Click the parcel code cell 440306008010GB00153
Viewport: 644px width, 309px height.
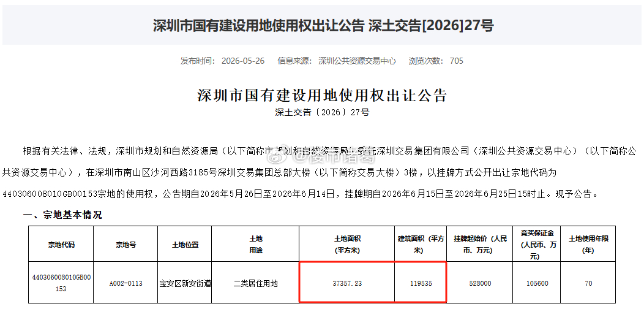pyautogui.click(x=61, y=283)
